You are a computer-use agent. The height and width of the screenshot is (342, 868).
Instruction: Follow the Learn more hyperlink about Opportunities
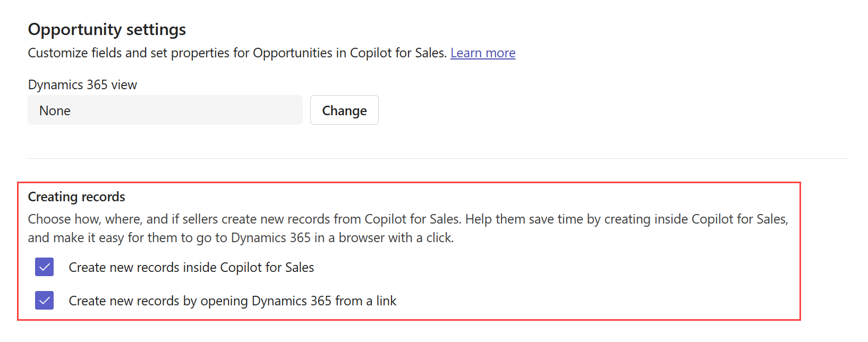482,53
